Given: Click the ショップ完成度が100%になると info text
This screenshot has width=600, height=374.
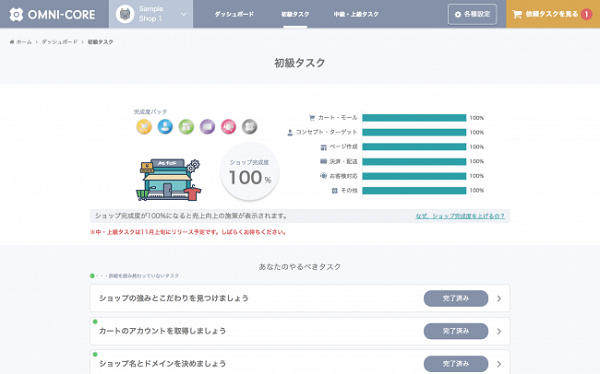Looking at the screenshot, I should coord(191,216).
